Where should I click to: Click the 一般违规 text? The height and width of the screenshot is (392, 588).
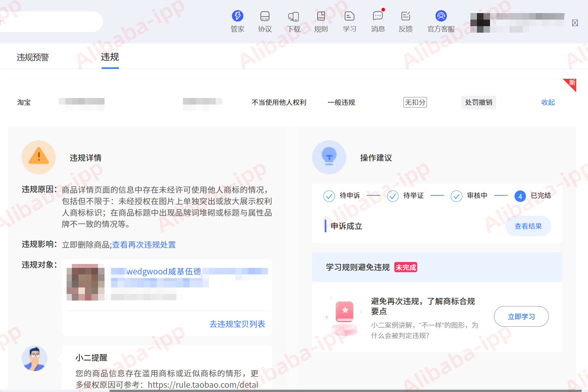341,102
